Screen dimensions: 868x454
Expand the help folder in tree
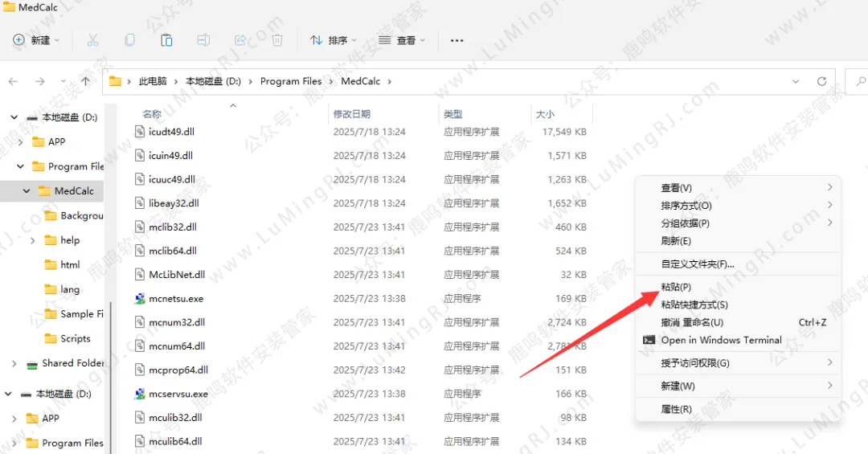(x=33, y=240)
